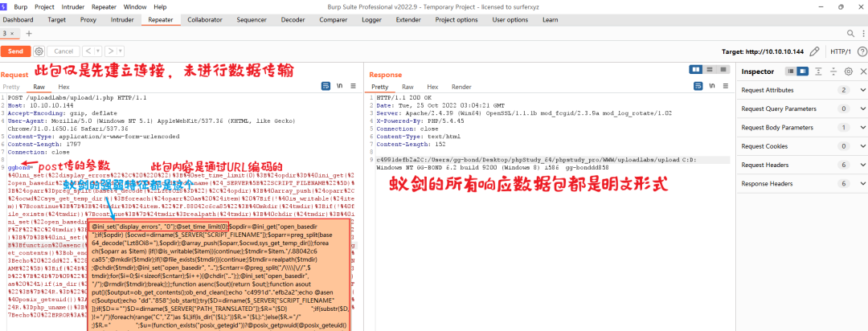Open the Learn tab
This screenshot has width=868, height=331.
tap(551, 20)
